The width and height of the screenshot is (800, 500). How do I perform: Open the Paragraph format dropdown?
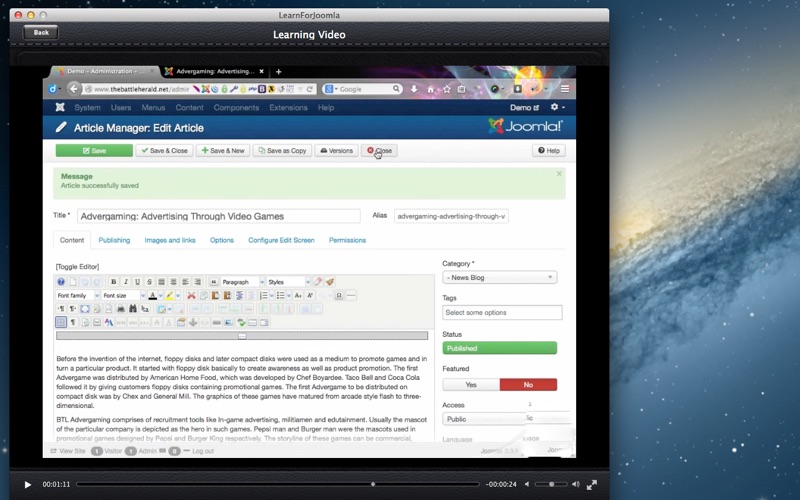[243, 282]
